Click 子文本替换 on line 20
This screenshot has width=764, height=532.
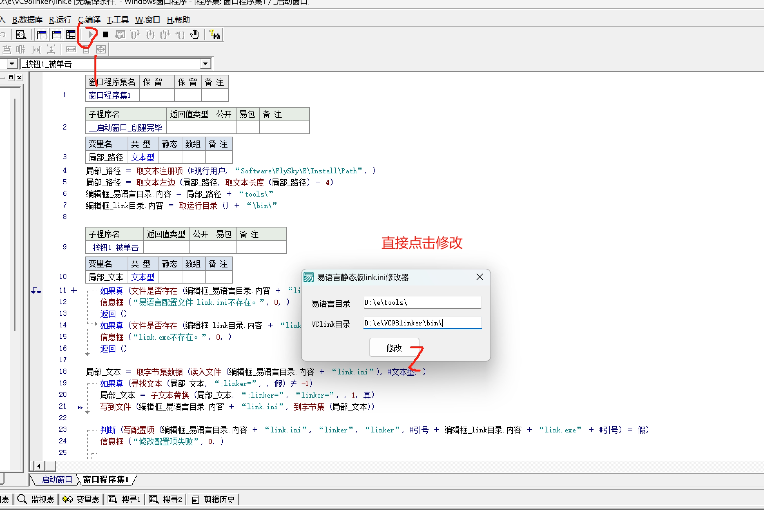(x=170, y=395)
